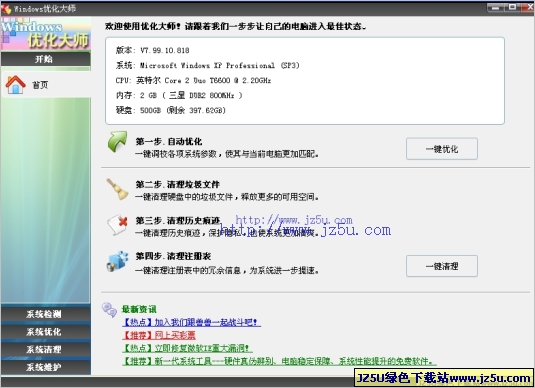
Task: Click the 最新资讯 heading
Action: (x=139, y=310)
